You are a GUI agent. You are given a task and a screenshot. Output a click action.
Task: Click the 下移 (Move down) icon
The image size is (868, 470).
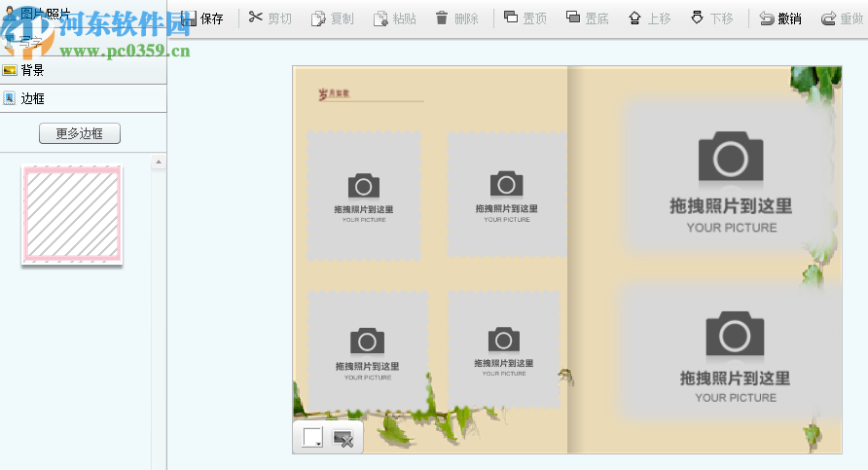(x=697, y=18)
